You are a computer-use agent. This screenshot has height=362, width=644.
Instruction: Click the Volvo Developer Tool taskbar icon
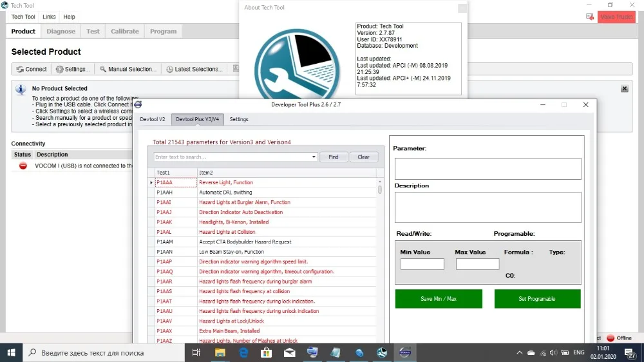click(x=405, y=352)
